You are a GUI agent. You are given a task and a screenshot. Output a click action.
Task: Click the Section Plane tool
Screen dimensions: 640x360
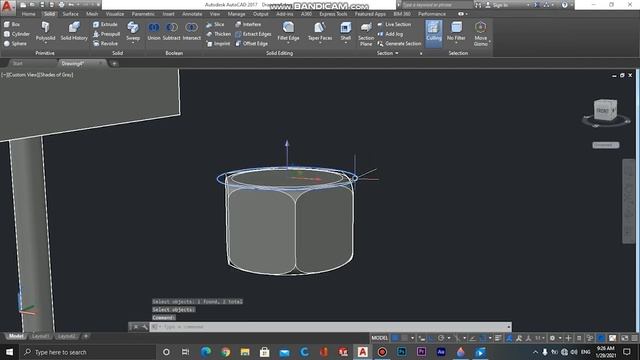tap(366, 33)
